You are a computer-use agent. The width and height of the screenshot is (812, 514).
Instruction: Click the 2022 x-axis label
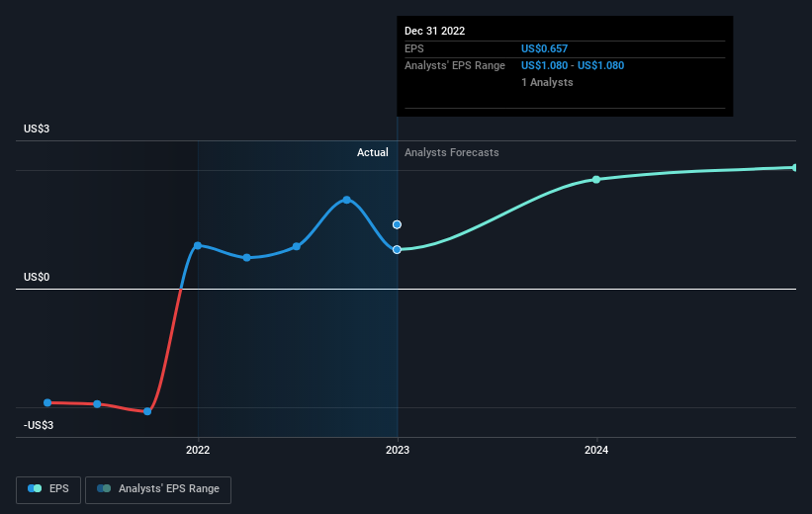point(198,451)
